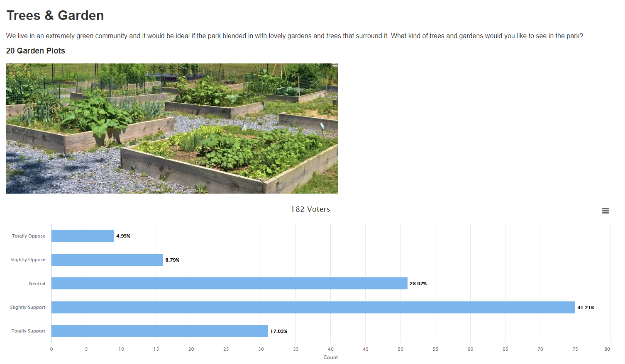The image size is (625, 364).
Task: Click the garden plots photo
Action: pyautogui.click(x=172, y=129)
